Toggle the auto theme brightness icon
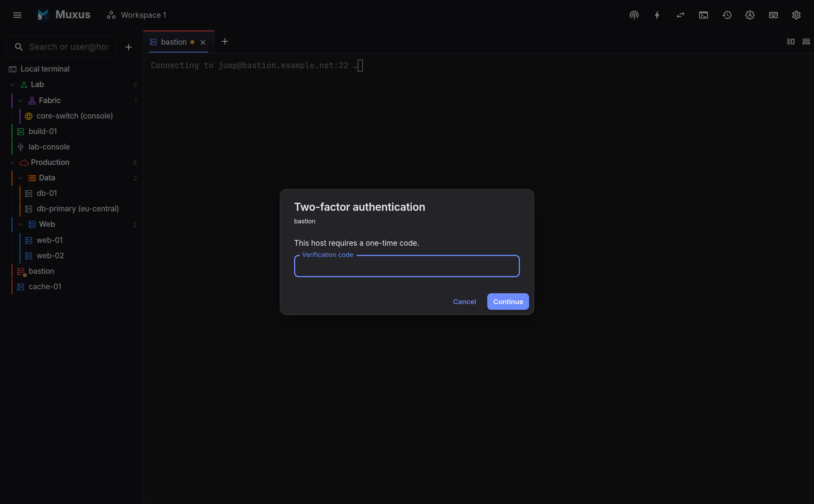 pyautogui.click(x=750, y=15)
